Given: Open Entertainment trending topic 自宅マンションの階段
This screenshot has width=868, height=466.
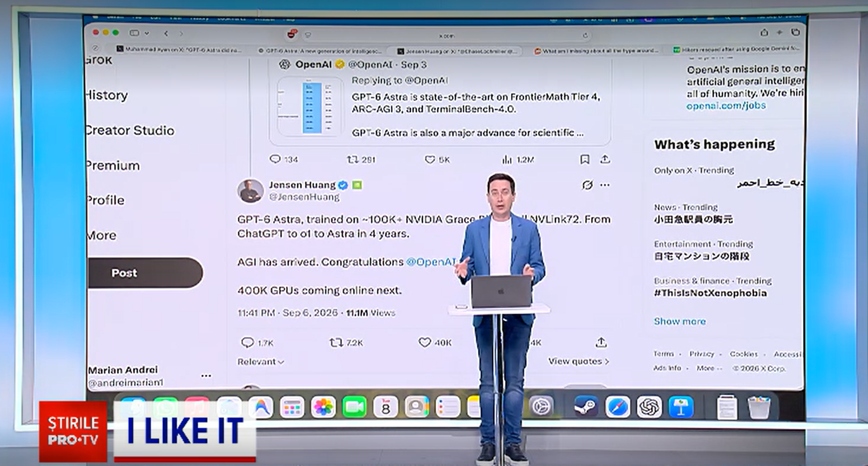Looking at the screenshot, I should 701,256.
